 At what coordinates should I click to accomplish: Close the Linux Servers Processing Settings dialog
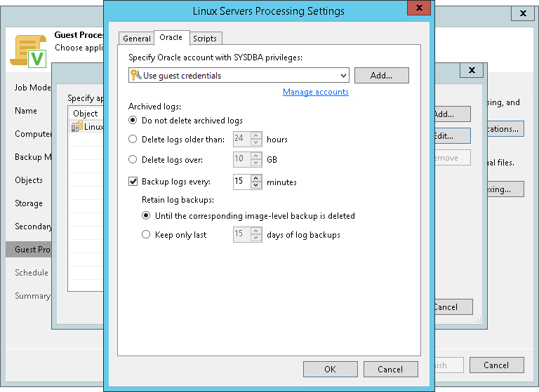[419, 8]
